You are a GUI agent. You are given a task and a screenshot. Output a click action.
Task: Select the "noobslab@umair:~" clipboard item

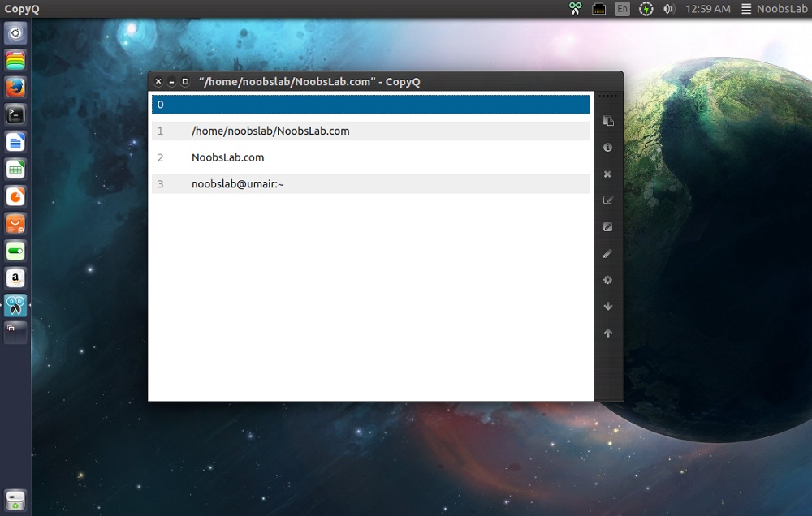pos(371,183)
